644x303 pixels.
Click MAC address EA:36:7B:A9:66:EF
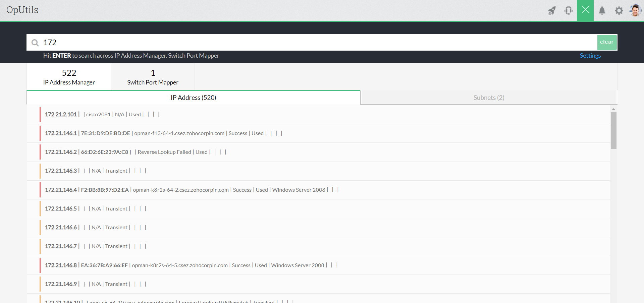click(x=104, y=265)
